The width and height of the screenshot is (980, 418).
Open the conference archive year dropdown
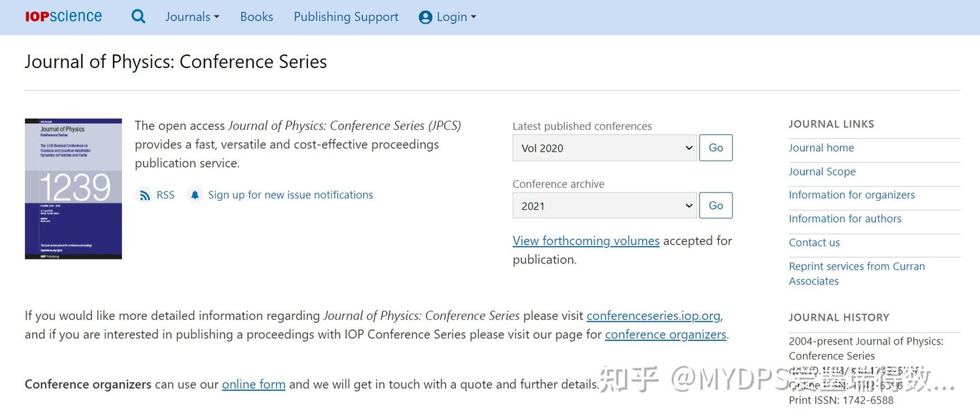604,205
